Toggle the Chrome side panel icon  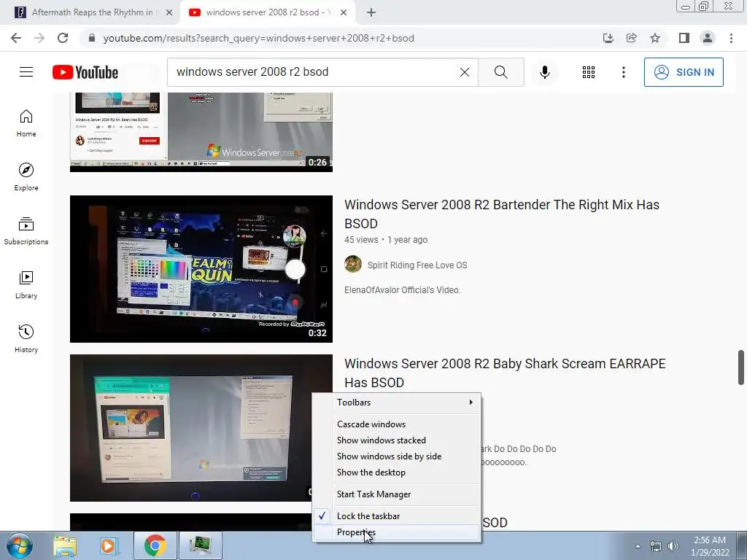[x=684, y=38]
